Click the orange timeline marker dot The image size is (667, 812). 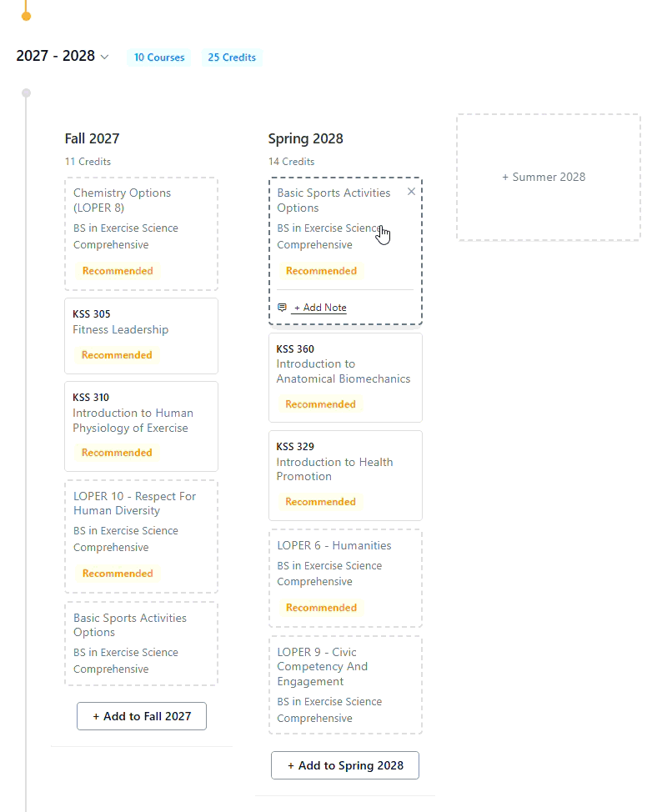point(26,16)
